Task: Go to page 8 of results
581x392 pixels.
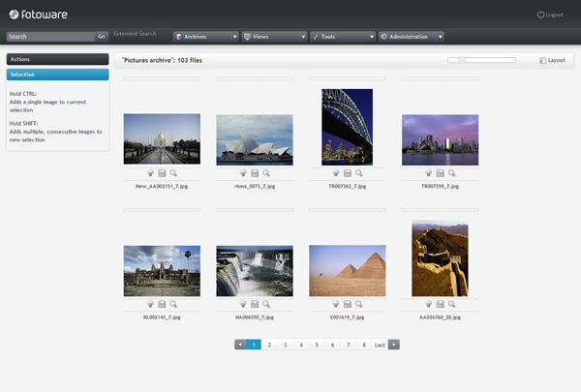Action: pos(364,345)
